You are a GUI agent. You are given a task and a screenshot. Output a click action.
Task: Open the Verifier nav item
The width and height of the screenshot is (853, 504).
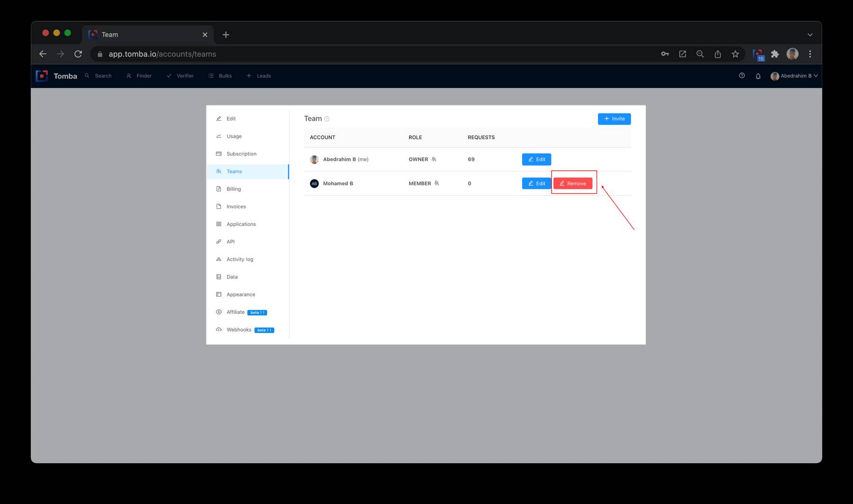click(180, 76)
